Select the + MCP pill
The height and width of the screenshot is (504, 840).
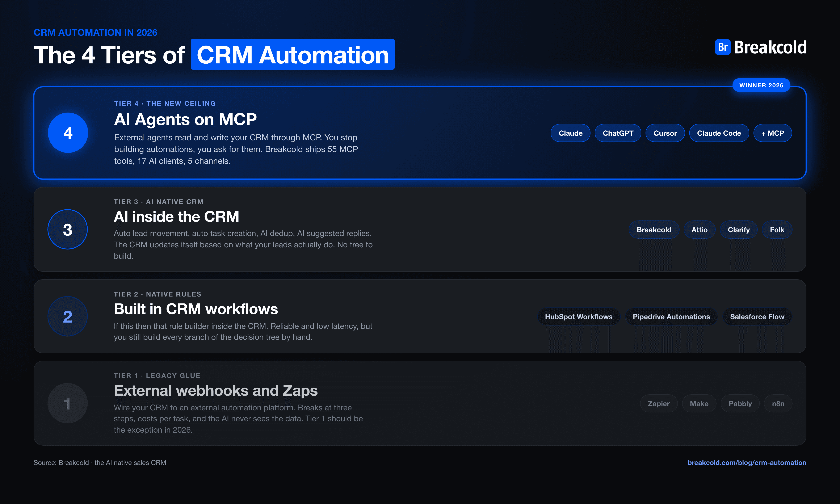(x=773, y=133)
